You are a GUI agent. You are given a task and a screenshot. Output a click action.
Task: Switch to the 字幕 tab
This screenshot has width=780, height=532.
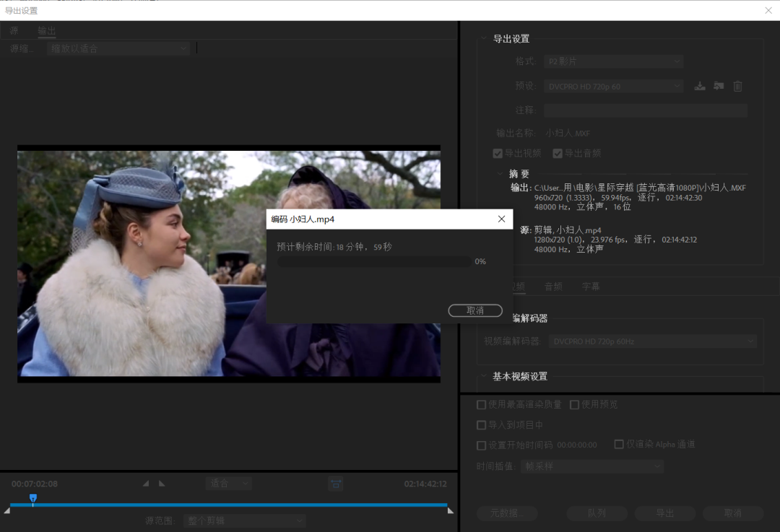591,287
